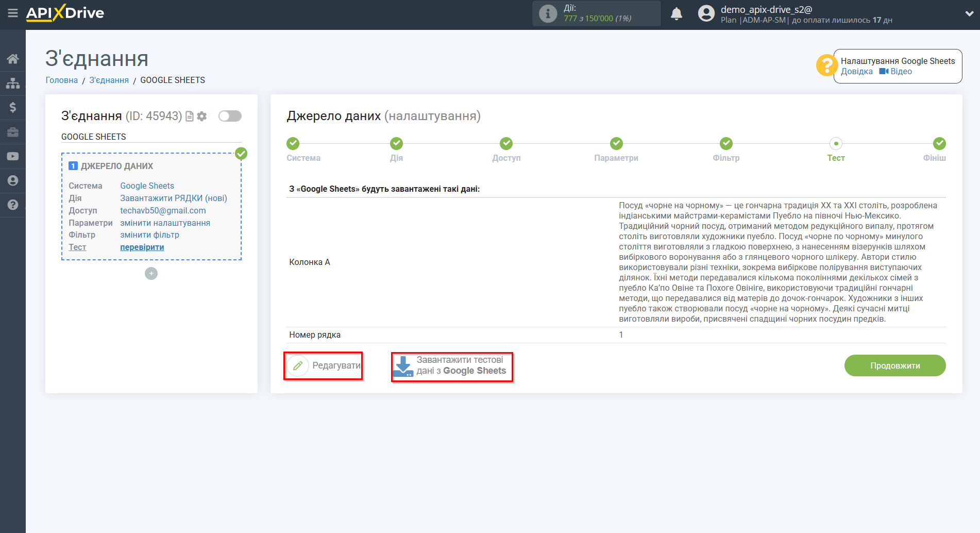Open the Відео tutorial link
980x533 pixels.
click(895, 72)
